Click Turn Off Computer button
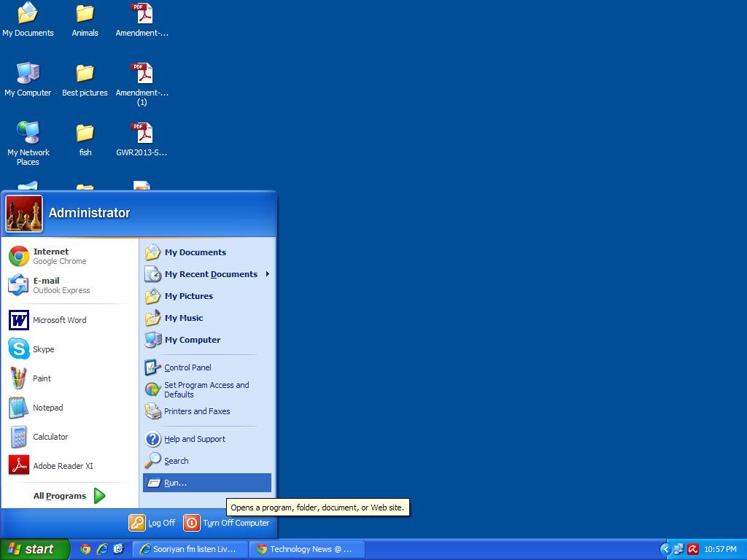This screenshot has height=560, width=747. pos(227,523)
